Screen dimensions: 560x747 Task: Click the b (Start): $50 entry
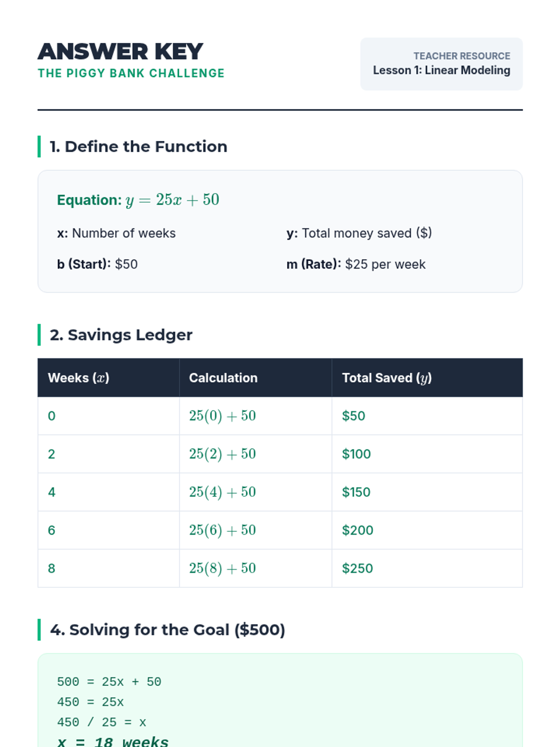[97, 264]
